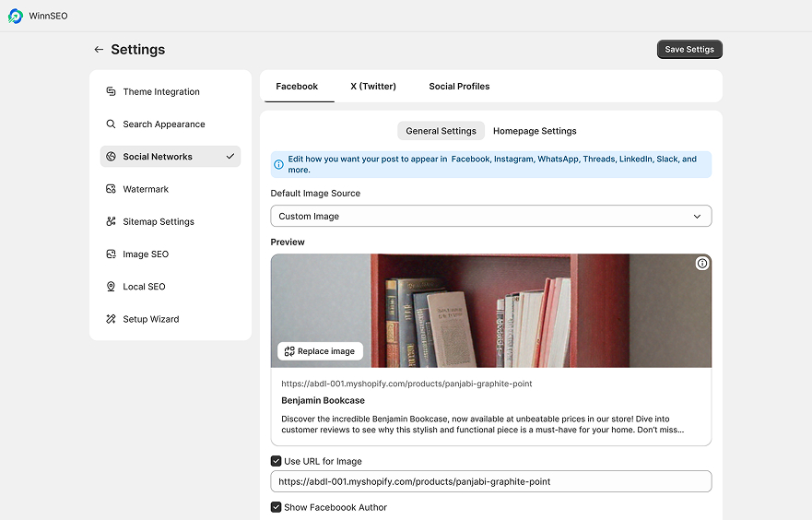Click the Save Settings button
Image resolution: width=812 pixels, height=520 pixels.
tap(689, 49)
